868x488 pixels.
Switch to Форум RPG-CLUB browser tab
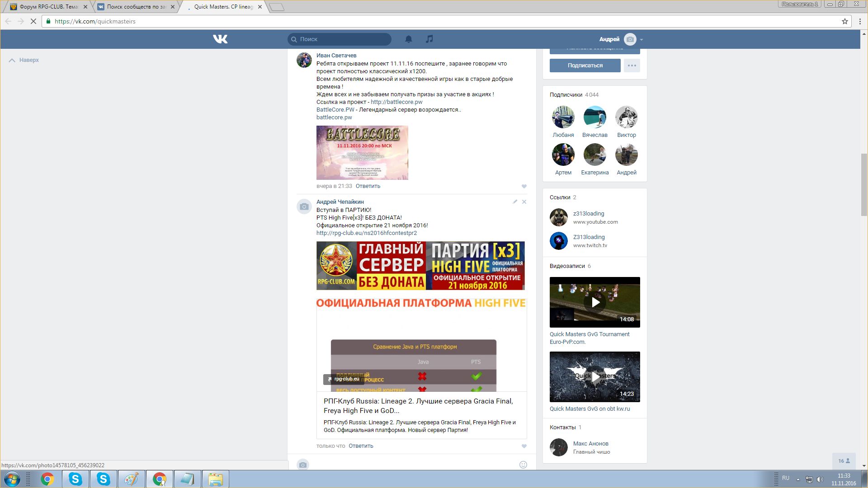pos(47,7)
